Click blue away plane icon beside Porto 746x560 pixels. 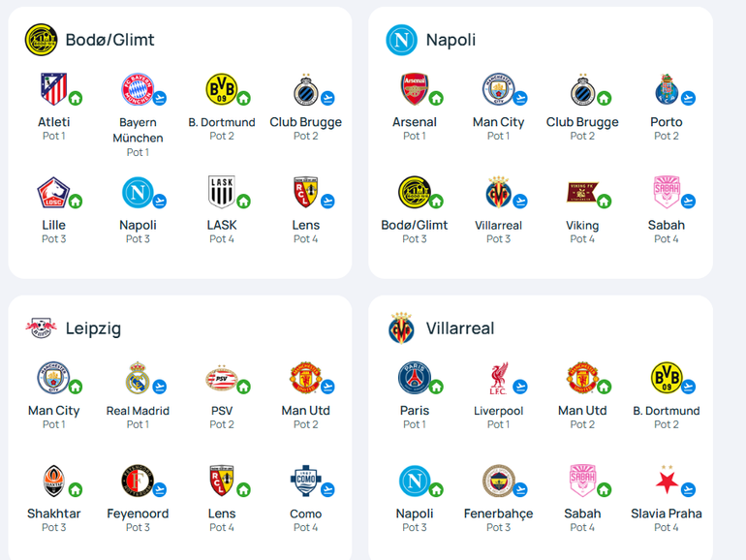click(x=688, y=98)
